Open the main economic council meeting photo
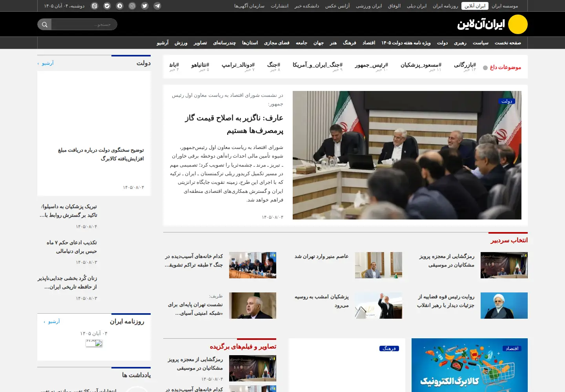The image size is (565, 392). 407,155
